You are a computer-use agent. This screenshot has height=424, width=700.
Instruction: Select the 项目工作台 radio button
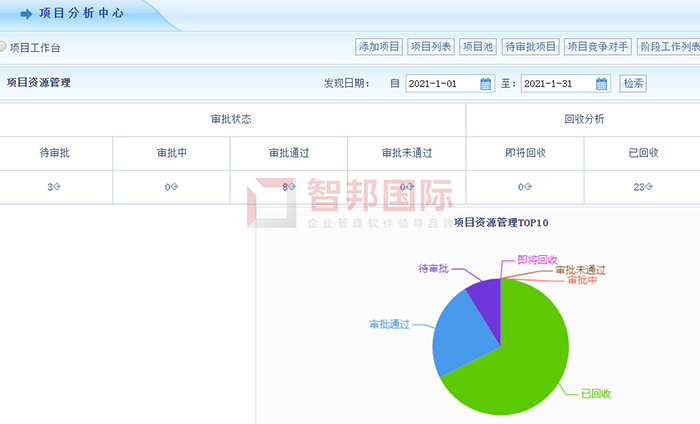click(3, 47)
